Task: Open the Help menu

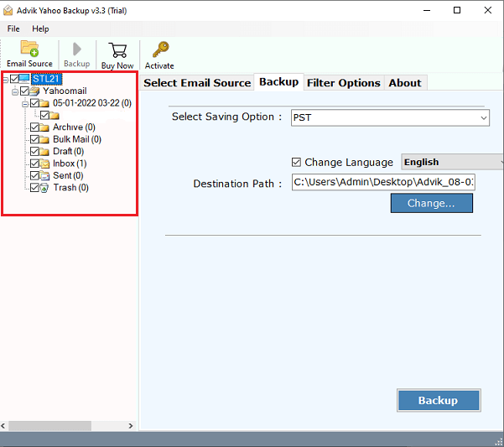Action: coord(40,29)
